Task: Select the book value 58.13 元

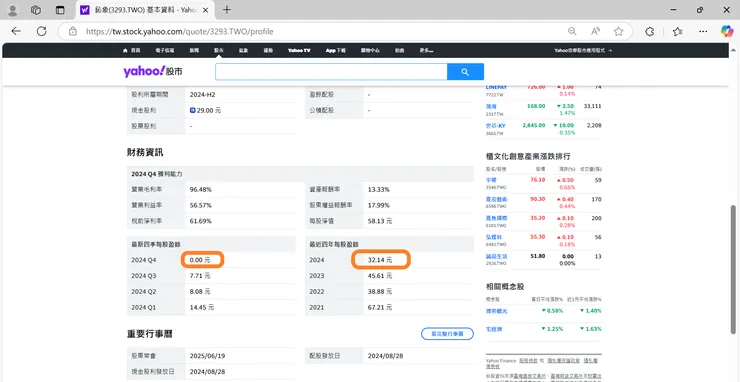Action: point(380,221)
